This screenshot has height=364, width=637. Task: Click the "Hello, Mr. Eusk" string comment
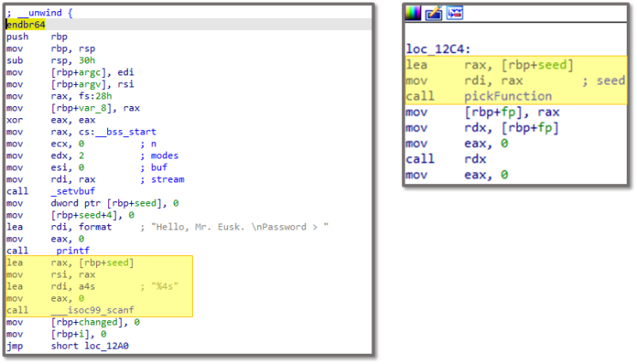(239, 227)
